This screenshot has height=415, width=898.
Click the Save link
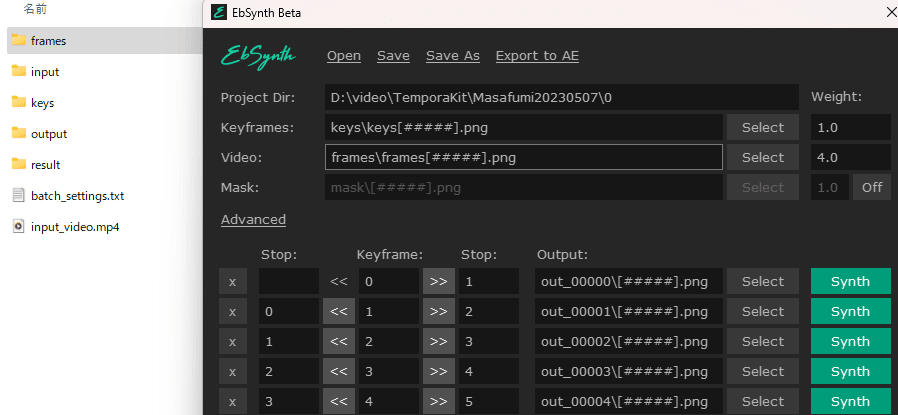tap(393, 56)
